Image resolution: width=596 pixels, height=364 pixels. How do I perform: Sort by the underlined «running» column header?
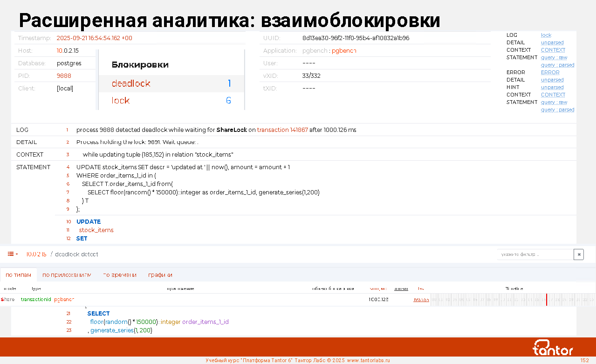[x=401, y=288]
